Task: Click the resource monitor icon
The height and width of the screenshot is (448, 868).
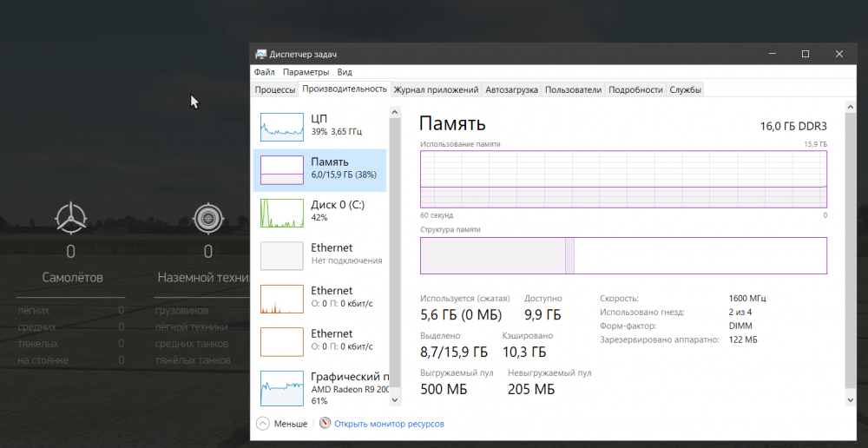Action: click(x=325, y=424)
